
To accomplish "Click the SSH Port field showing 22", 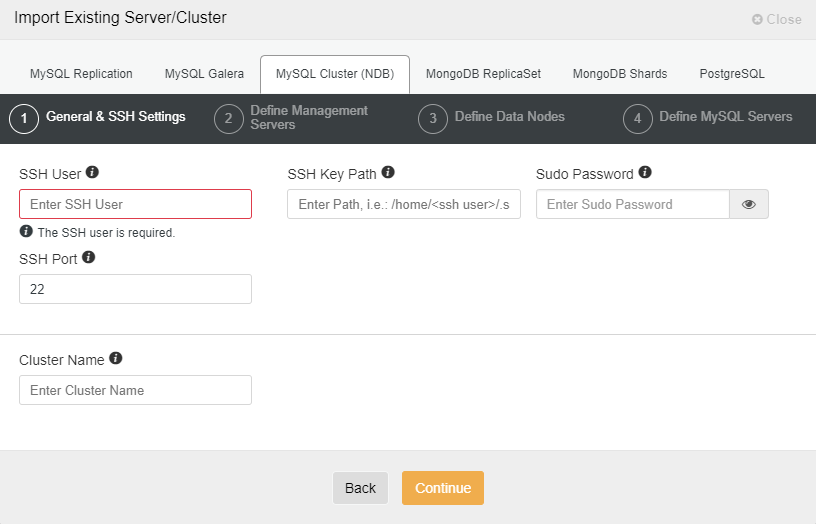I will click(135, 289).
